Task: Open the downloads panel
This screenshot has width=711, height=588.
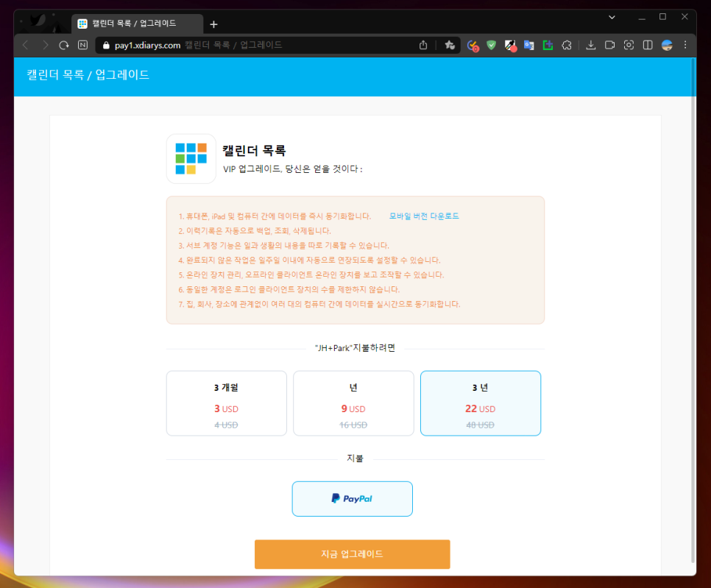Action: pos(590,45)
